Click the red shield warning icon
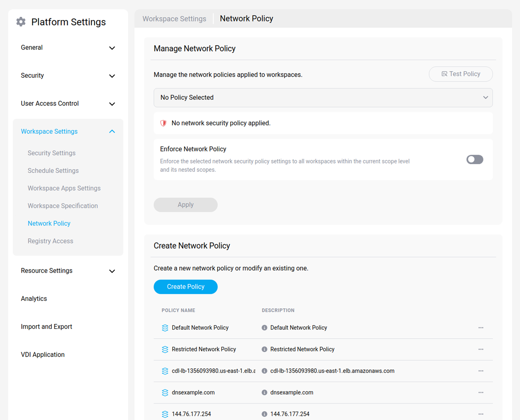Viewport: 520px width, 420px height. [163, 123]
